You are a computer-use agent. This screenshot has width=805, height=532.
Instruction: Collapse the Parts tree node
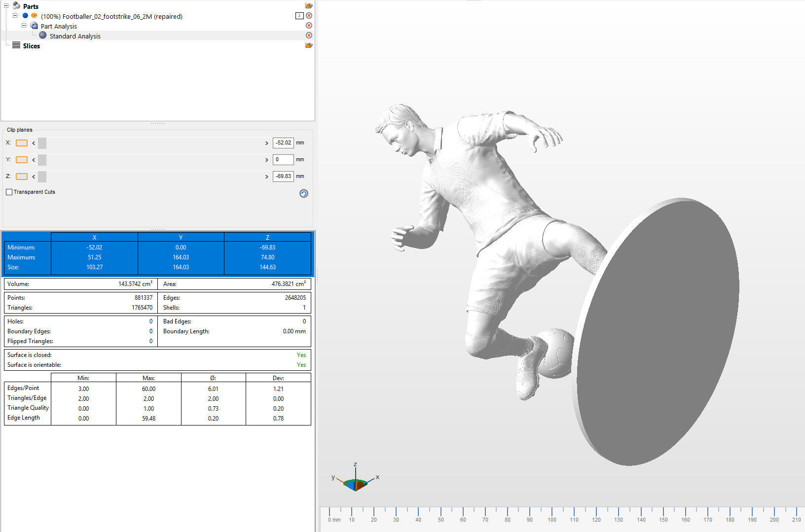[x=6, y=6]
